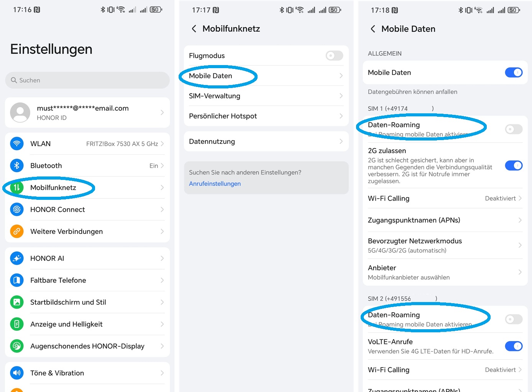Expand the Datennutzung chevron
The width and height of the screenshot is (532, 392).
[x=341, y=142]
